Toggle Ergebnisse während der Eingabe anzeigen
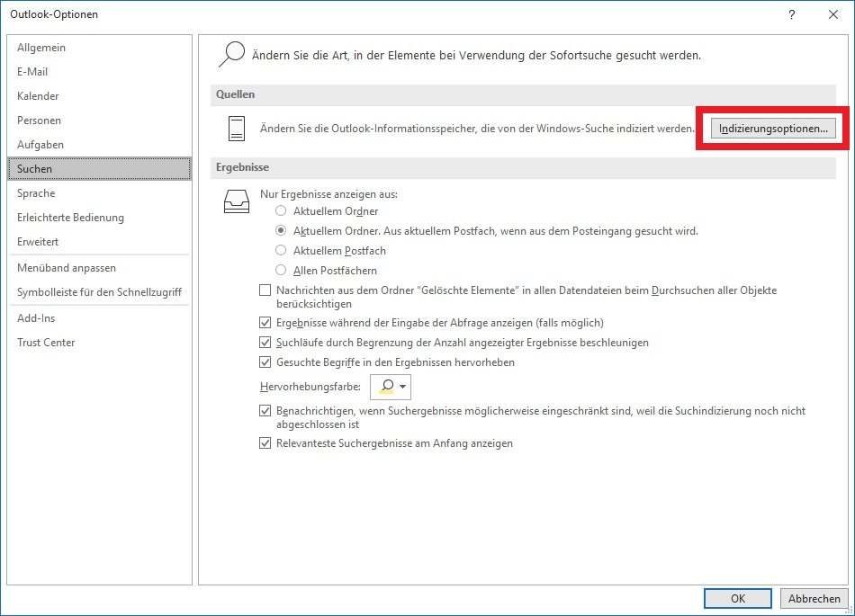This screenshot has height=616, width=855. tap(265, 323)
